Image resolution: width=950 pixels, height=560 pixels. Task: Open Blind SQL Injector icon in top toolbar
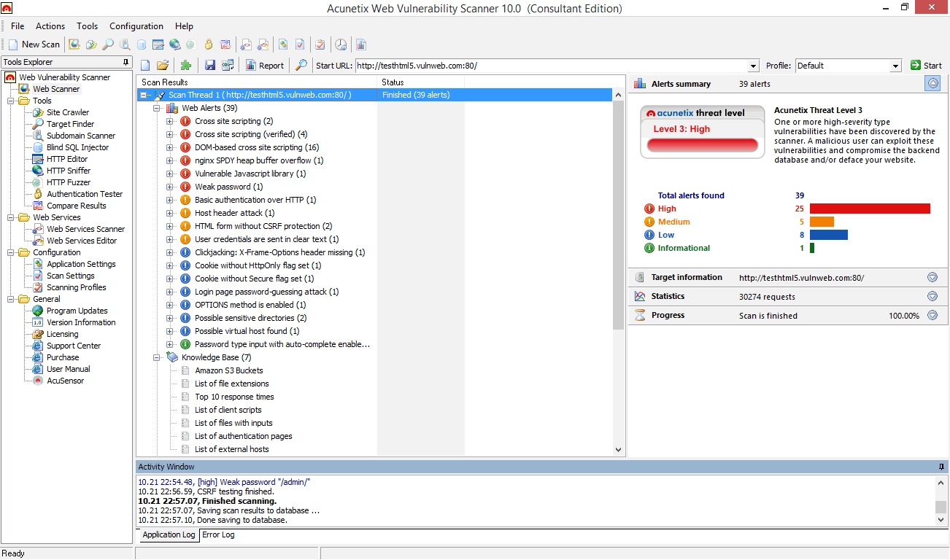click(x=142, y=44)
